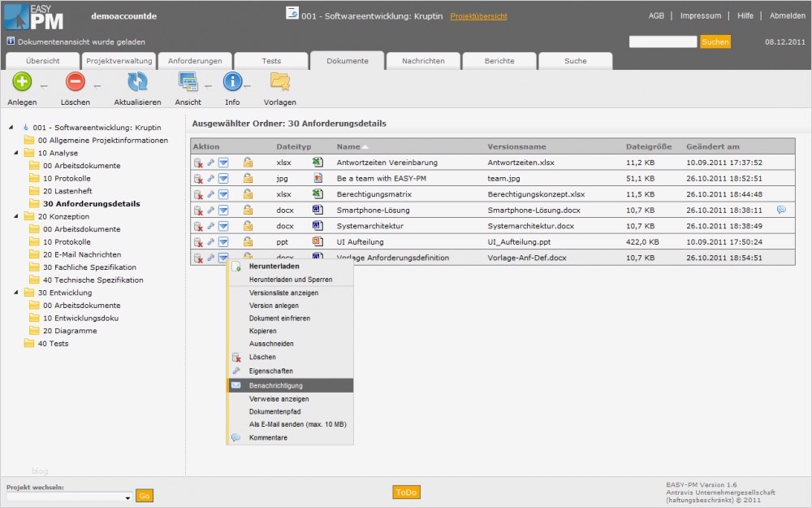Lock icon in UI Aufteilung row

point(248,241)
